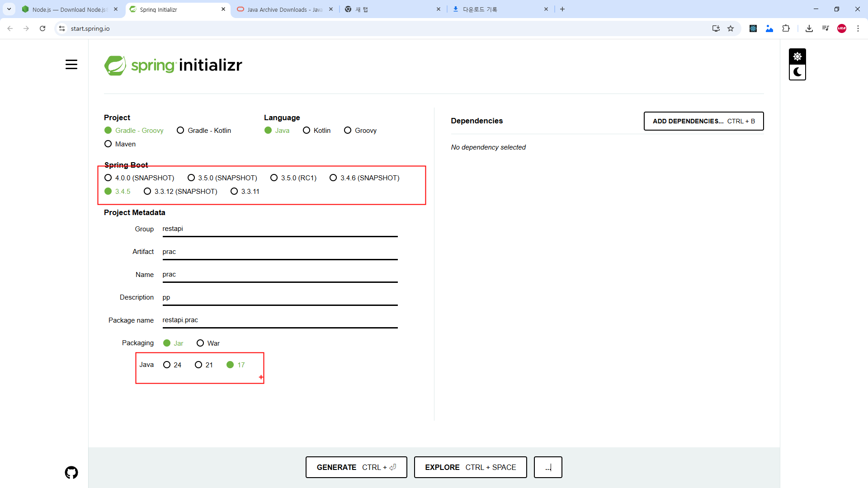The height and width of the screenshot is (488, 868).
Task: Click the share ellipsis button
Action: 548,467
